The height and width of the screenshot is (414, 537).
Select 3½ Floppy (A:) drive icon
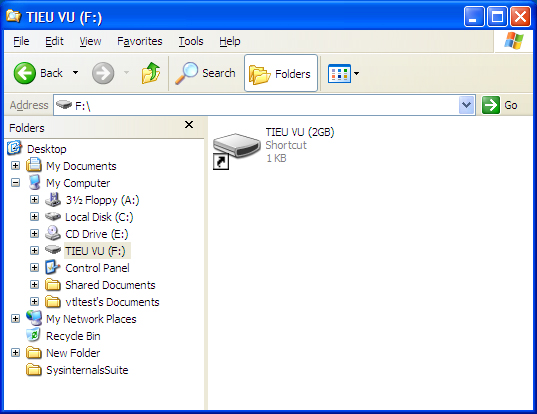click(53, 200)
